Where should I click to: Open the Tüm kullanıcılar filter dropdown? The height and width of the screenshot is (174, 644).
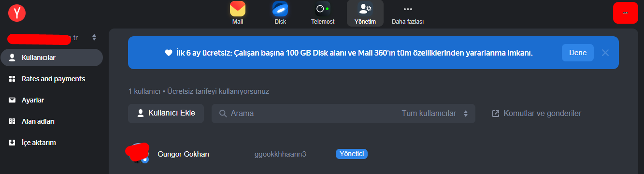435,114
